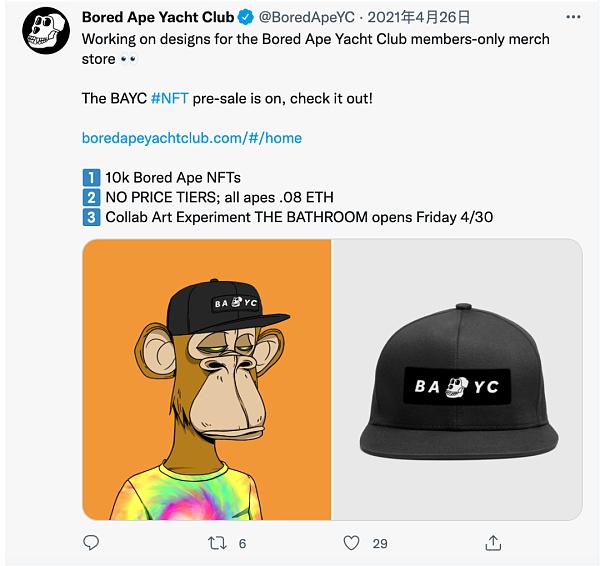Click the retweet count of 6
The image size is (600, 566).
pyautogui.click(x=242, y=543)
